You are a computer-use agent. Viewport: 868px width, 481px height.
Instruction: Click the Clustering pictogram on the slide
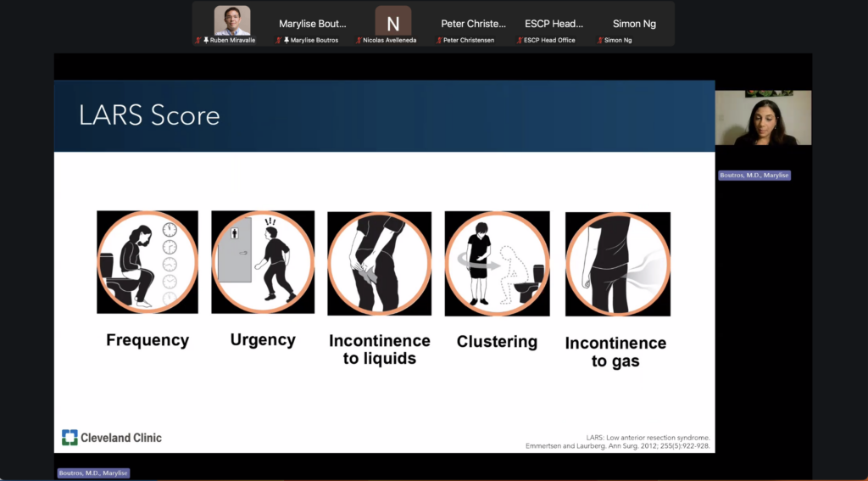[497, 264]
